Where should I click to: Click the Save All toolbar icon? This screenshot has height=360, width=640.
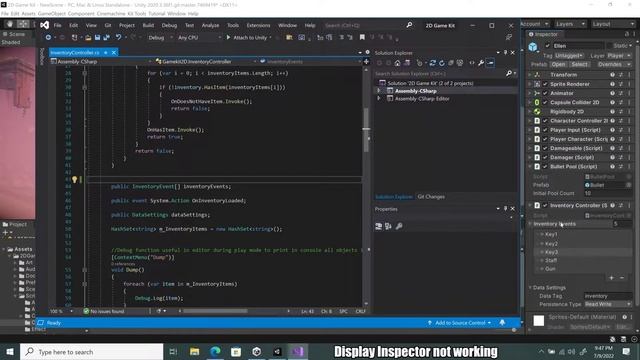(x=107, y=37)
